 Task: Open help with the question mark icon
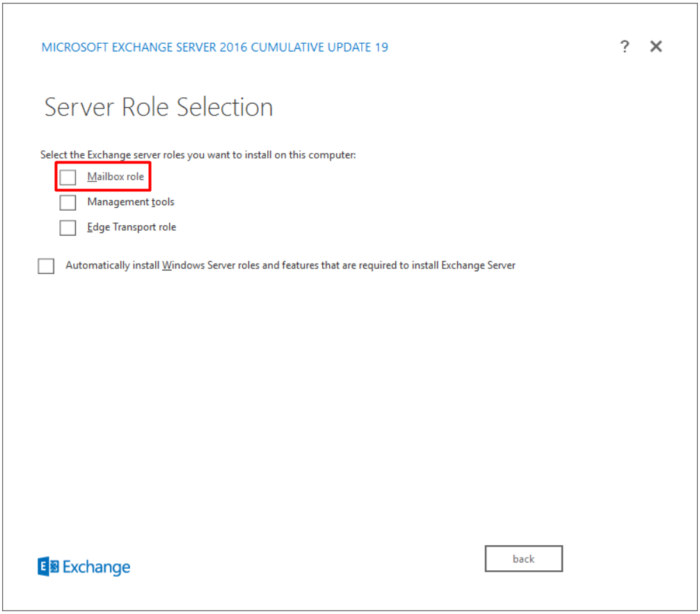pyautogui.click(x=625, y=47)
